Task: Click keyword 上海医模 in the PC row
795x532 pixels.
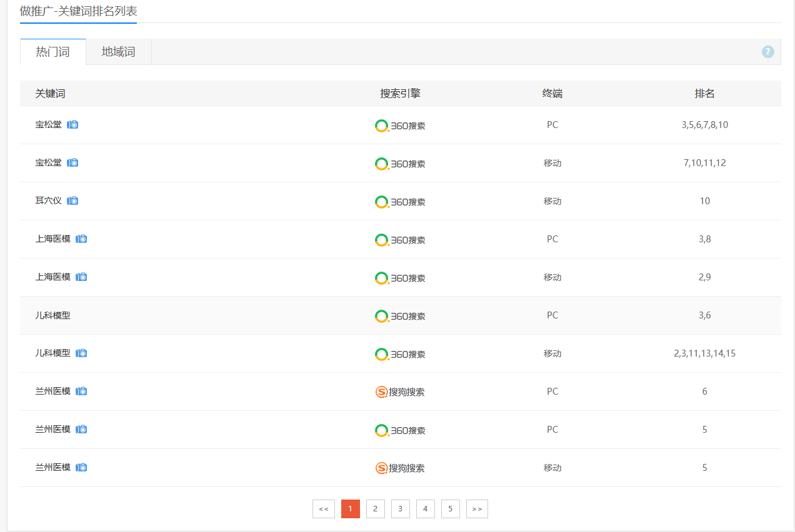Action: pos(53,239)
